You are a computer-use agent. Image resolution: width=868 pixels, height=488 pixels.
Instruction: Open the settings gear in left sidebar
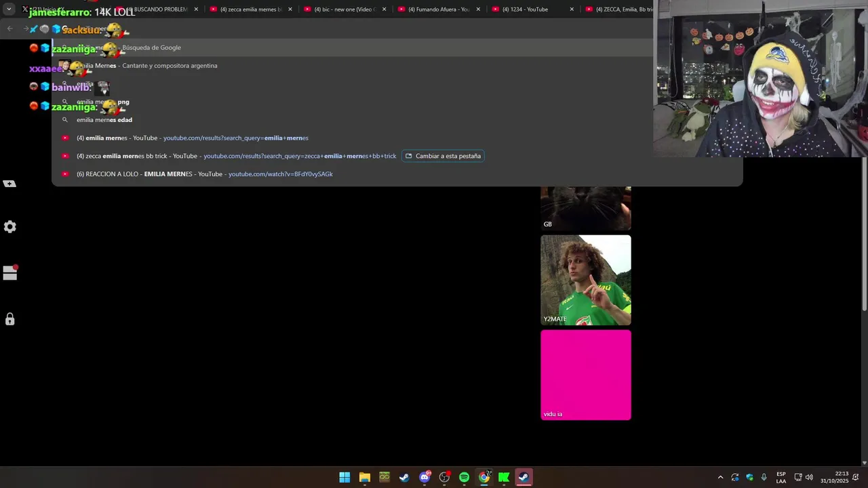[9, 227]
